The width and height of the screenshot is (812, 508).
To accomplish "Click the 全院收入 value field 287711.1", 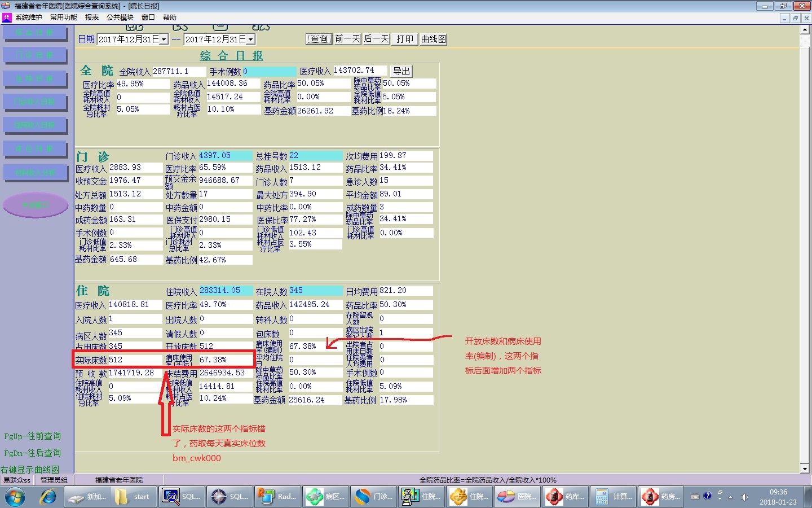I will point(179,72).
